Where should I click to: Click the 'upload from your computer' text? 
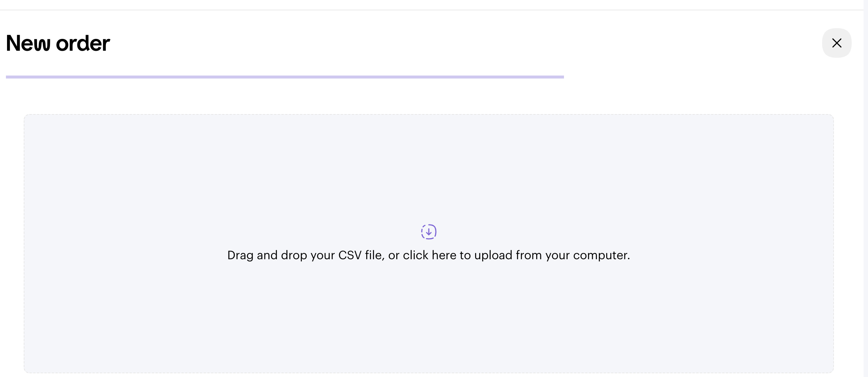coord(552,255)
